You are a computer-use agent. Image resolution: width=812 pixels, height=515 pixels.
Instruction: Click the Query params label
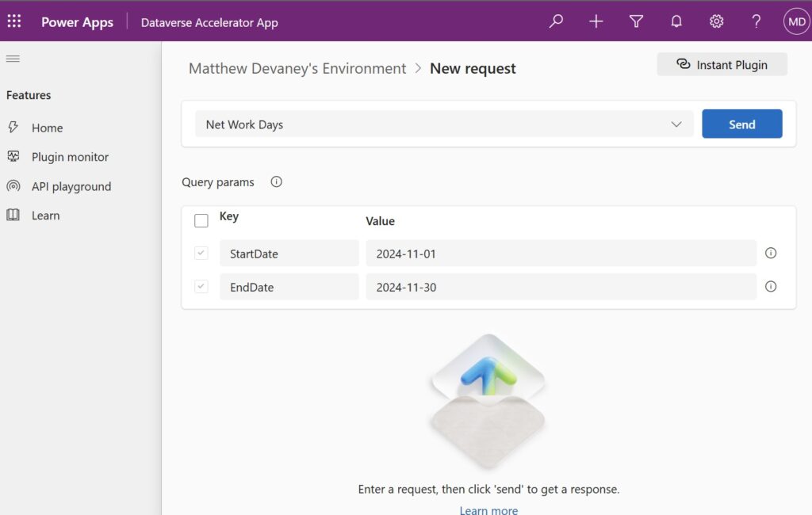click(x=217, y=182)
